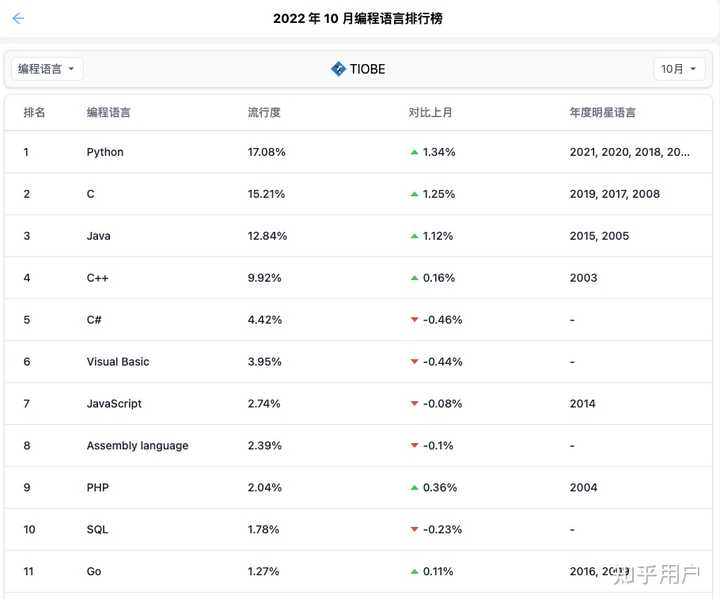
Task: Click the Visual Basic language name
Action: (118, 362)
